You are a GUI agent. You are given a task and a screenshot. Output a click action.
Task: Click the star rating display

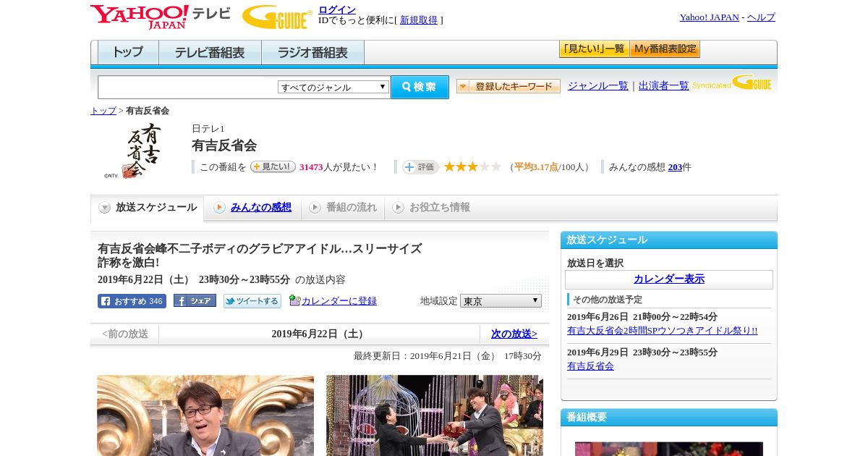472,166
